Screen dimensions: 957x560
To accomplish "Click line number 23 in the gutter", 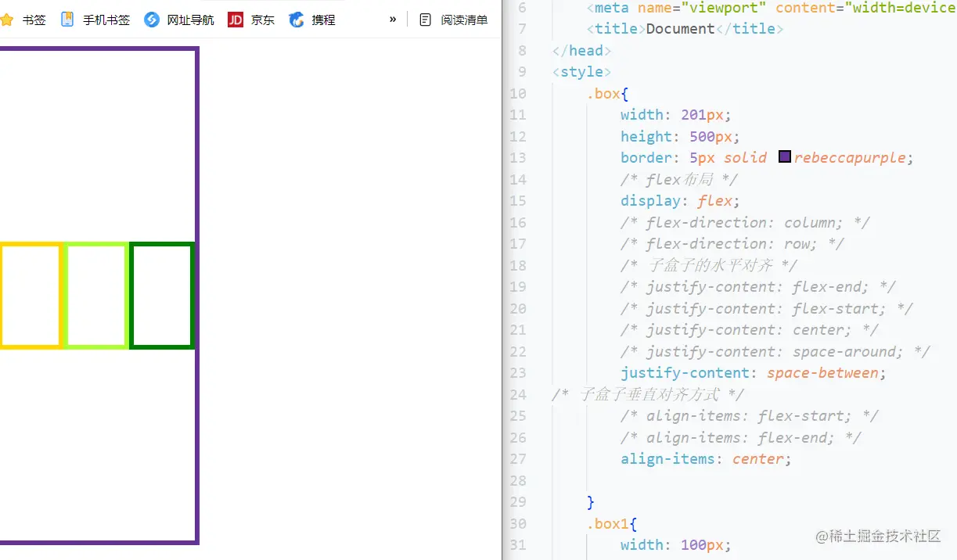I will [517, 373].
